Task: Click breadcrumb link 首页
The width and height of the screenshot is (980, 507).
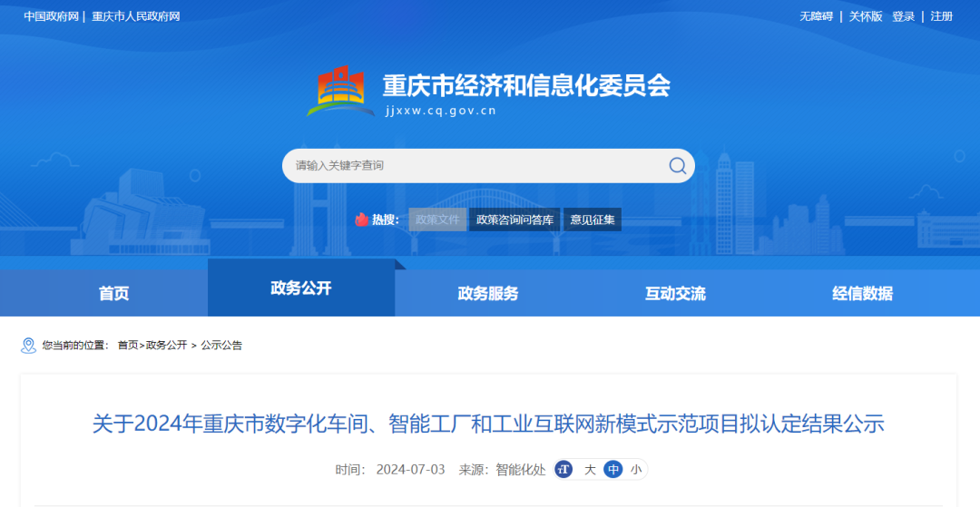Action: [x=128, y=346]
